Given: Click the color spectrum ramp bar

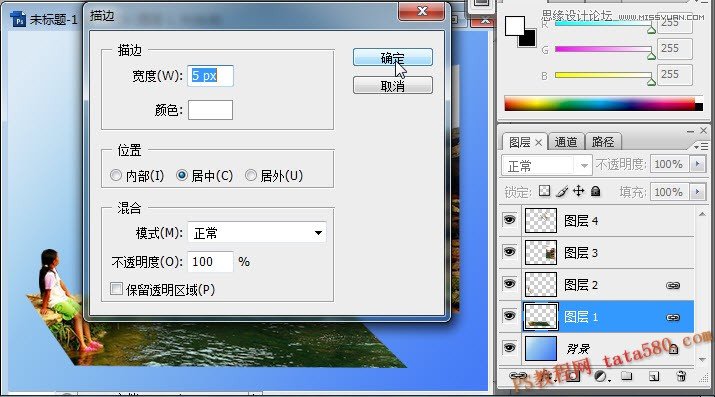Looking at the screenshot, I should coord(603,103).
